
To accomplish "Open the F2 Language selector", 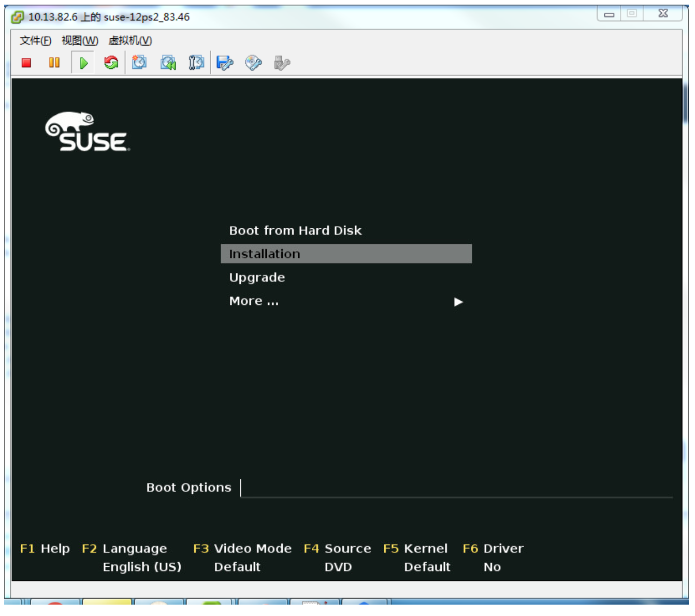I will pyautogui.click(x=125, y=549).
